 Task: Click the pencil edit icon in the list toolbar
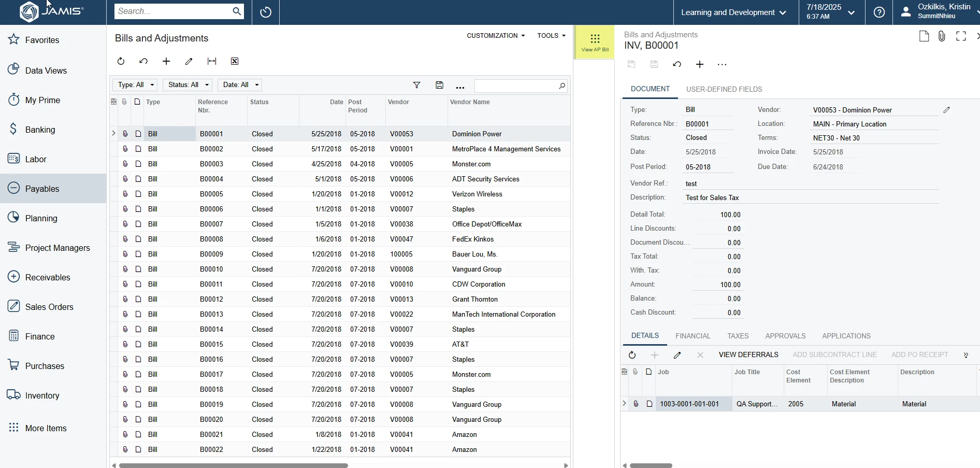coord(189,61)
